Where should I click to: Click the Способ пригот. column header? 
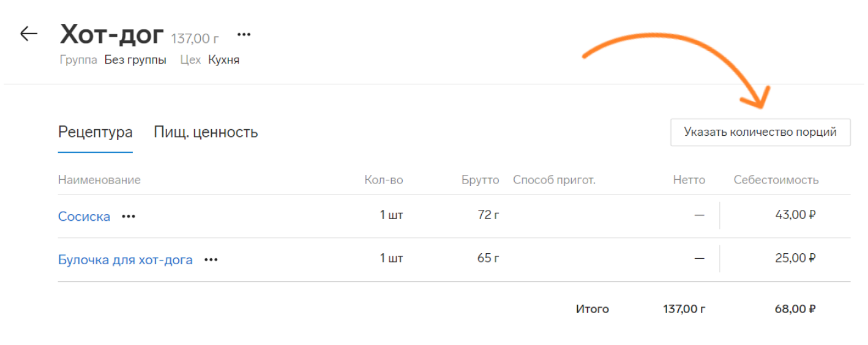554,180
